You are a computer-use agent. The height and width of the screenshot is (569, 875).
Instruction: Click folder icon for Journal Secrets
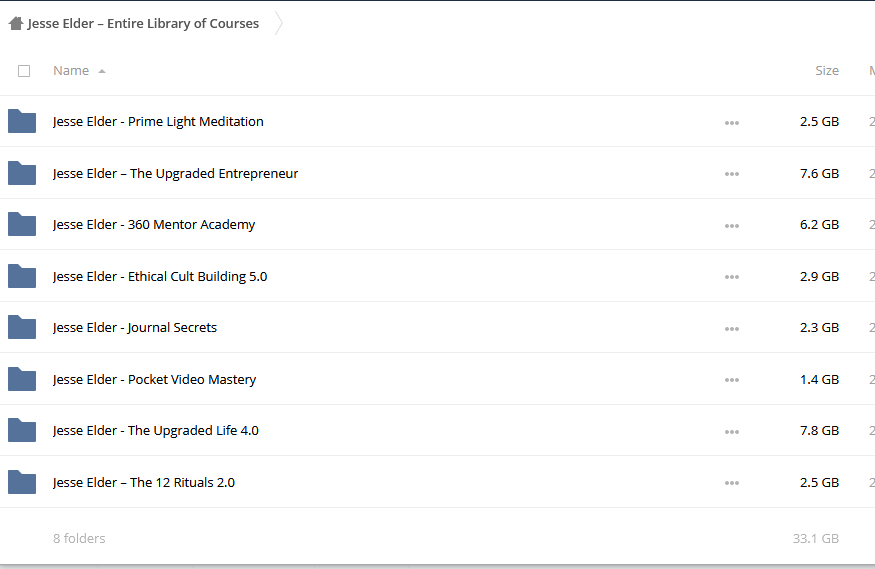(22, 327)
